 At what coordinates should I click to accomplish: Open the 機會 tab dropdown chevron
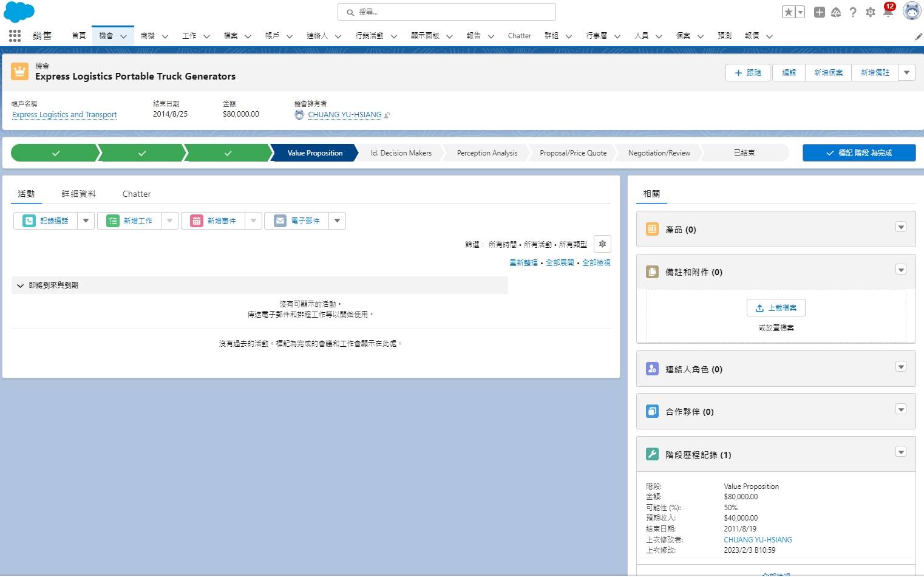pyautogui.click(x=123, y=36)
